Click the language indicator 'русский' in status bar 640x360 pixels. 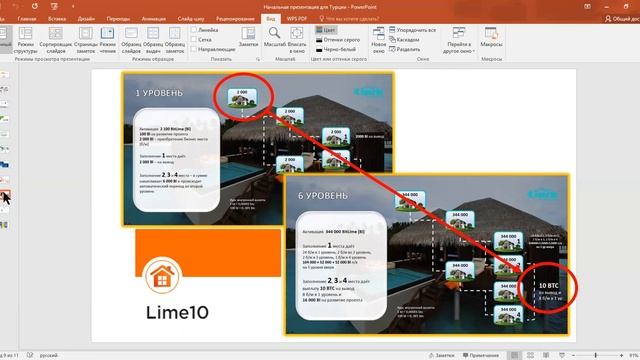(49, 356)
